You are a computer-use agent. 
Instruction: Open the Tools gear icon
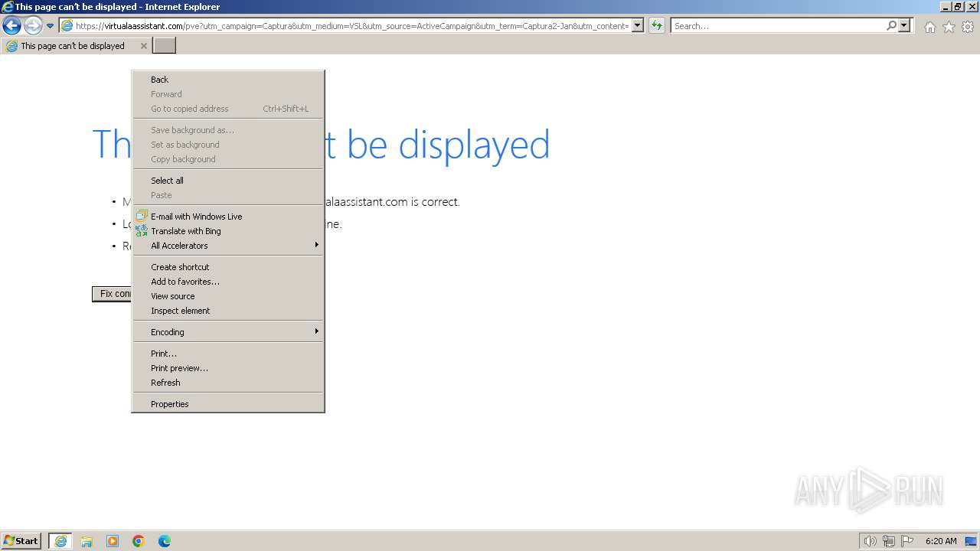[x=968, y=27]
